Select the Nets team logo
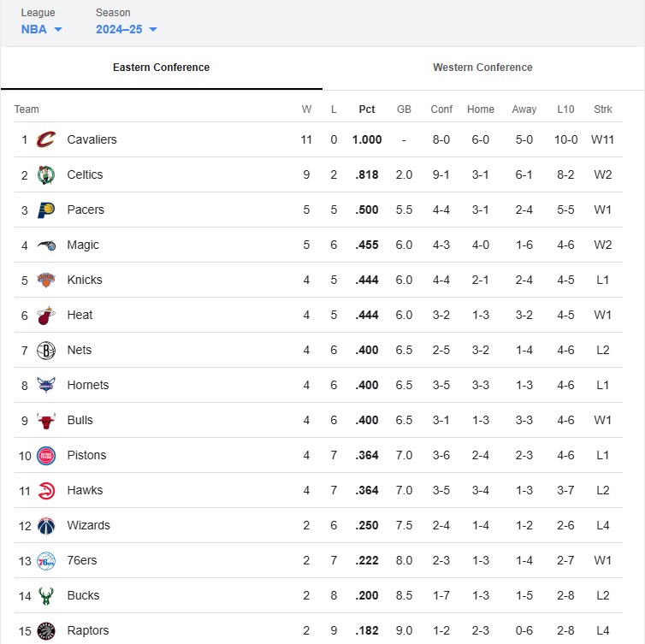 coord(46,351)
